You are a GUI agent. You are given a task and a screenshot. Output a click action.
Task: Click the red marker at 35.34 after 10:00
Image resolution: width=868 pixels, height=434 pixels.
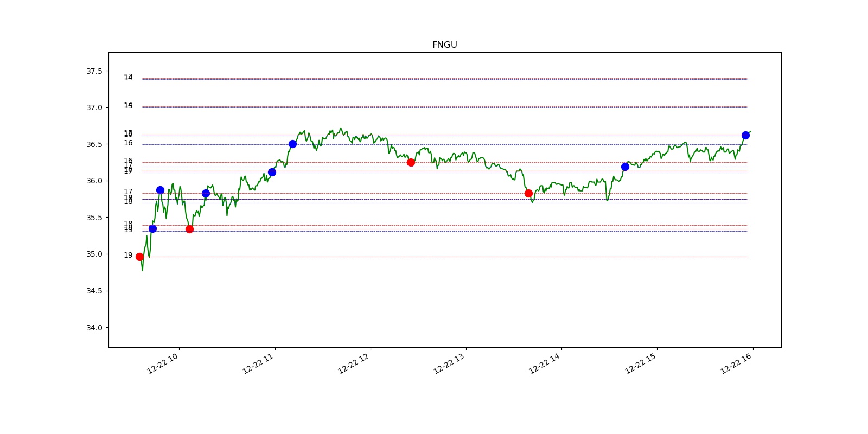point(189,229)
